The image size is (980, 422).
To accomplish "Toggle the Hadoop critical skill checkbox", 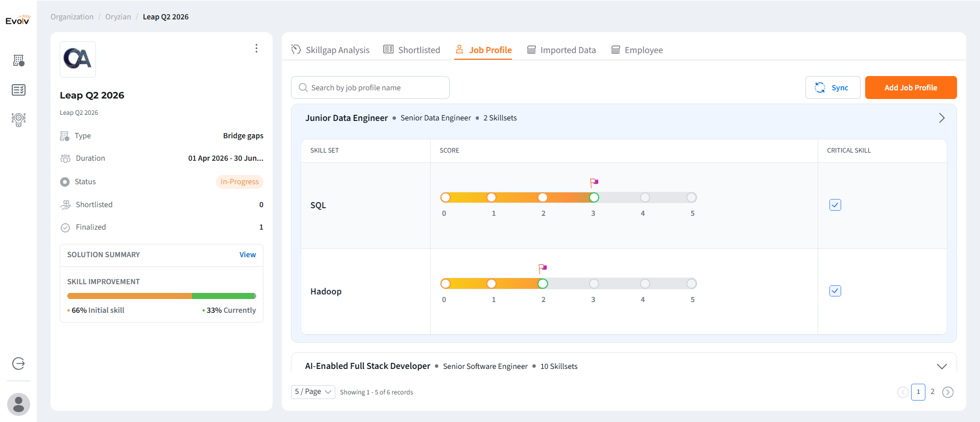I will point(835,291).
